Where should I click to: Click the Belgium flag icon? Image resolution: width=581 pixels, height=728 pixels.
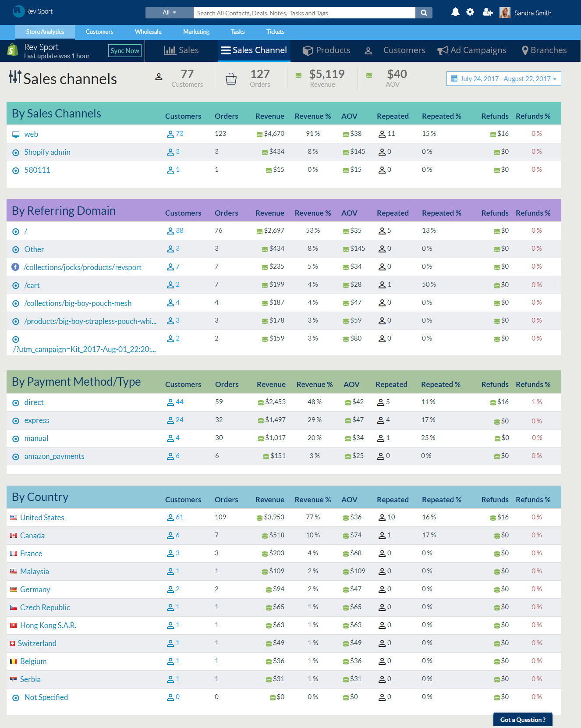coord(14,661)
